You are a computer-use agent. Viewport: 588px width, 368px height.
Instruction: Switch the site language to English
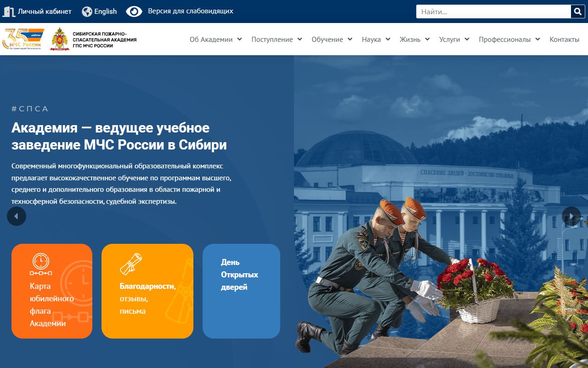click(x=106, y=11)
